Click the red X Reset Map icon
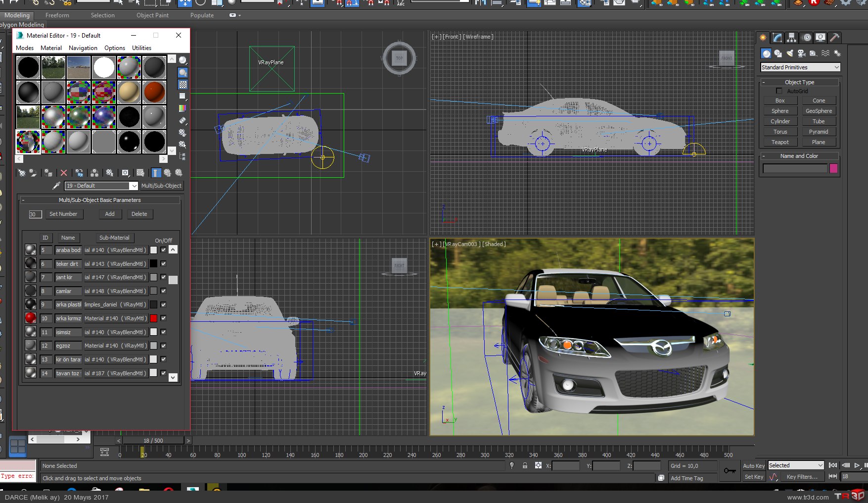Viewport: 868px width, 503px height. tap(64, 173)
